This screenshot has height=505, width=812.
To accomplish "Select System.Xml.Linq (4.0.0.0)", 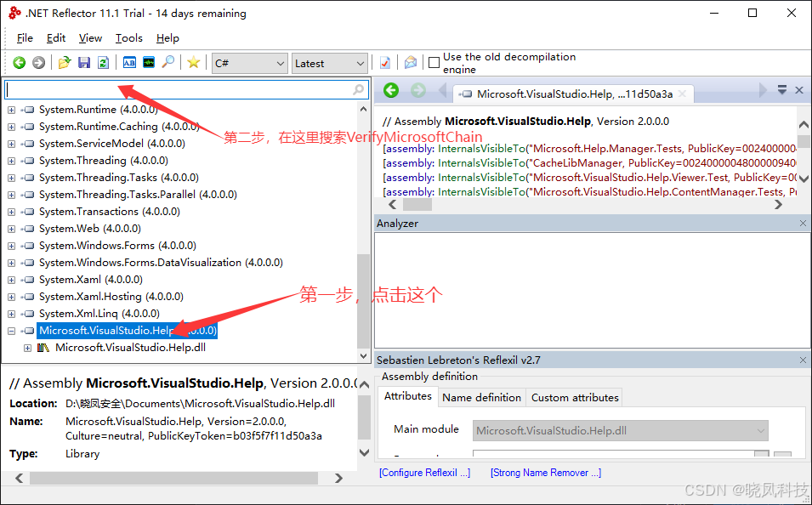I will [x=99, y=314].
